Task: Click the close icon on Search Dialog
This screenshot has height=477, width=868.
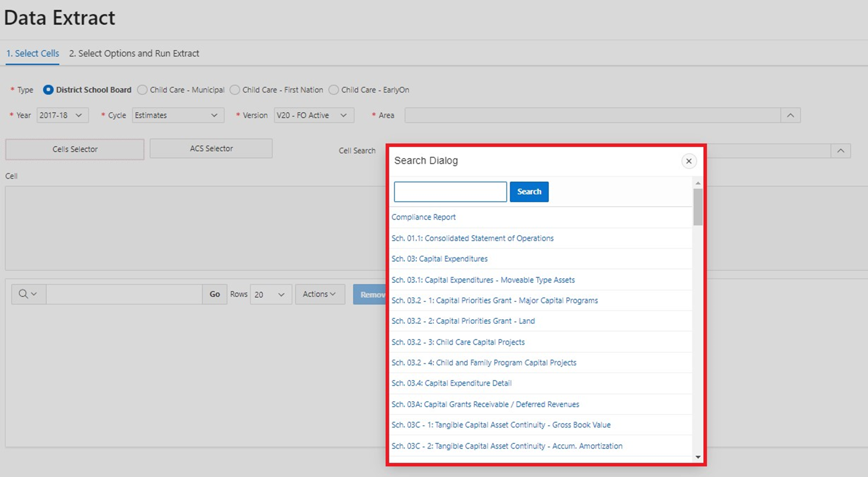Action: (689, 161)
